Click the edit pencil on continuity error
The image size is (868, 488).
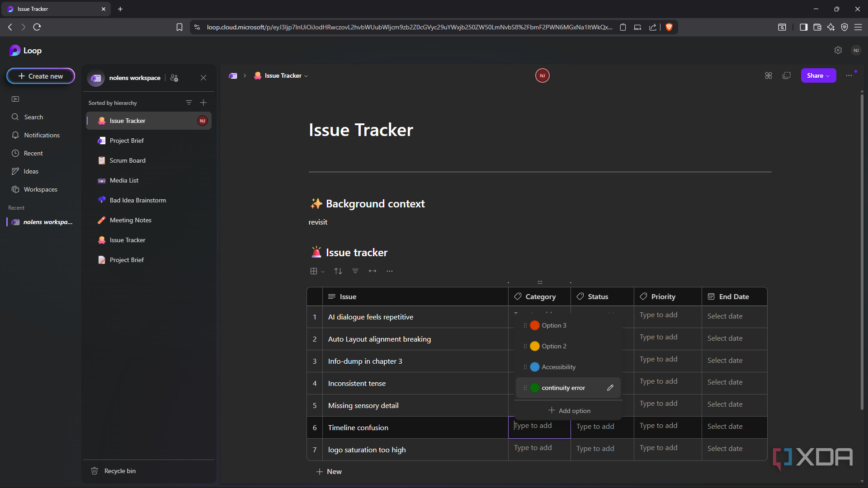610,388
